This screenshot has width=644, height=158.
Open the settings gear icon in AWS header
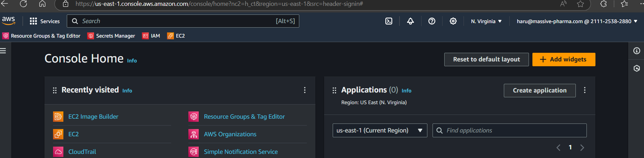click(x=453, y=21)
